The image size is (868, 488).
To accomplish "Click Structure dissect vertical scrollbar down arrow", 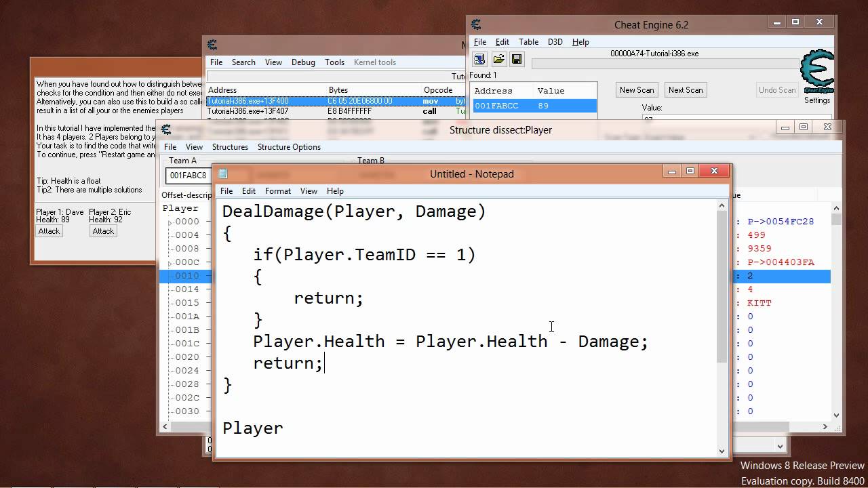I will click(x=837, y=415).
